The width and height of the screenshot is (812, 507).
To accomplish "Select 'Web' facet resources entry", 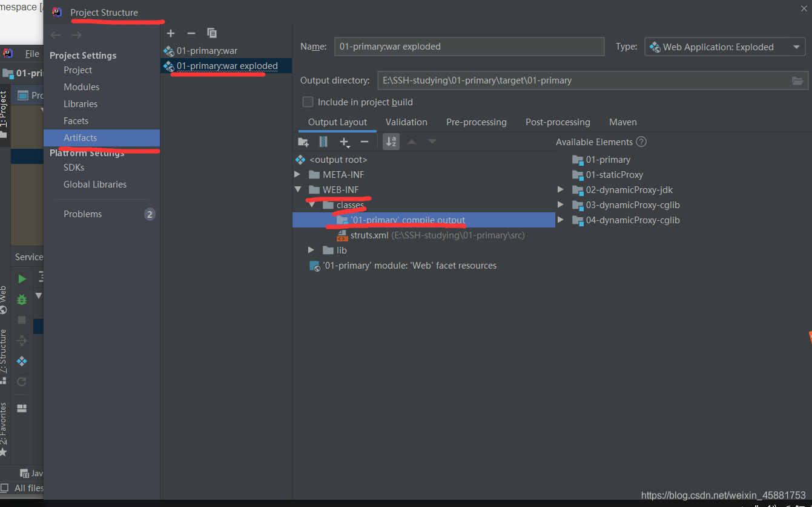I will click(403, 266).
